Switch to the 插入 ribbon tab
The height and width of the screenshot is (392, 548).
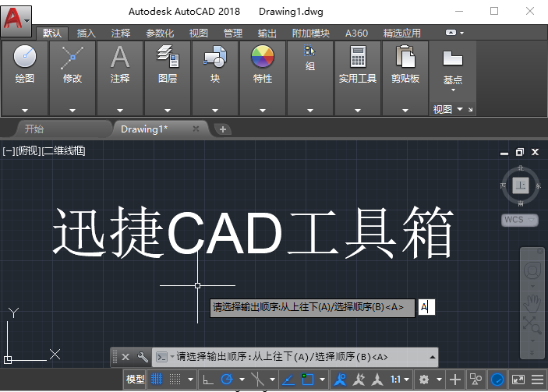(x=87, y=34)
